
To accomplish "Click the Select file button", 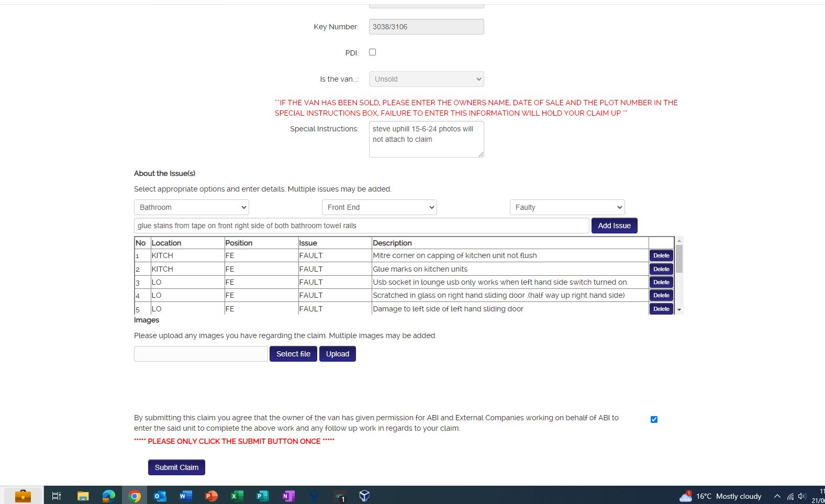I will (293, 354).
